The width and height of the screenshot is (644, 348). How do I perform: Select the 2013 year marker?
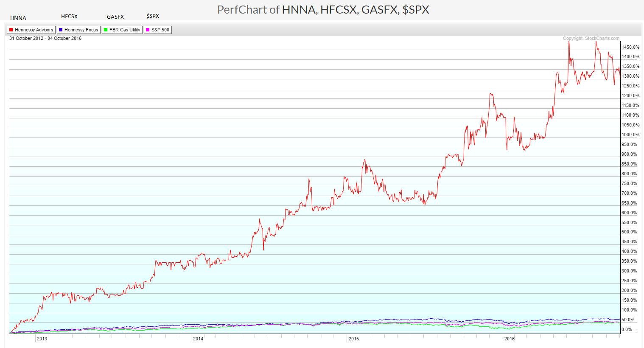point(42,339)
